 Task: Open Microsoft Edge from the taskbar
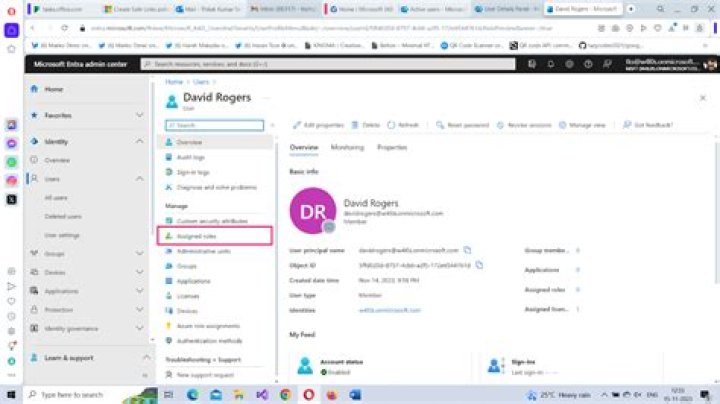coord(192,395)
